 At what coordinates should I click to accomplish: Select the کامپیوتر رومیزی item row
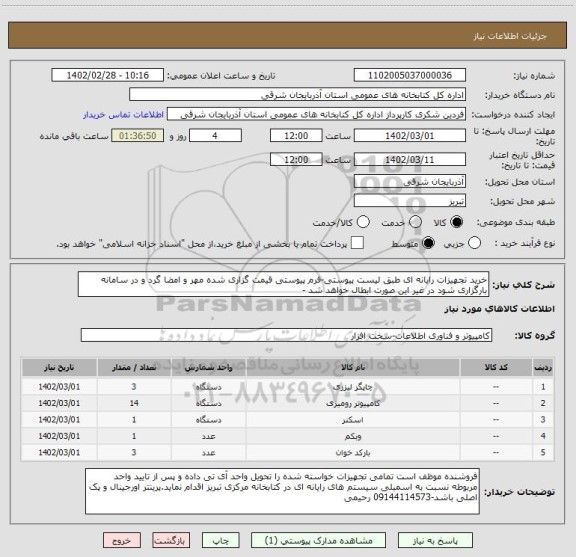(x=288, y=403)
